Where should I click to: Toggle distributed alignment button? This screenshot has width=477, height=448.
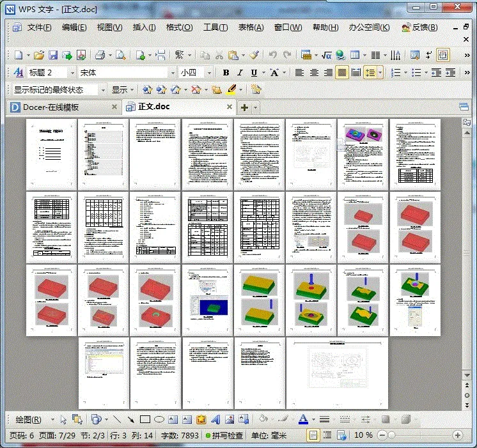point(356,73)
